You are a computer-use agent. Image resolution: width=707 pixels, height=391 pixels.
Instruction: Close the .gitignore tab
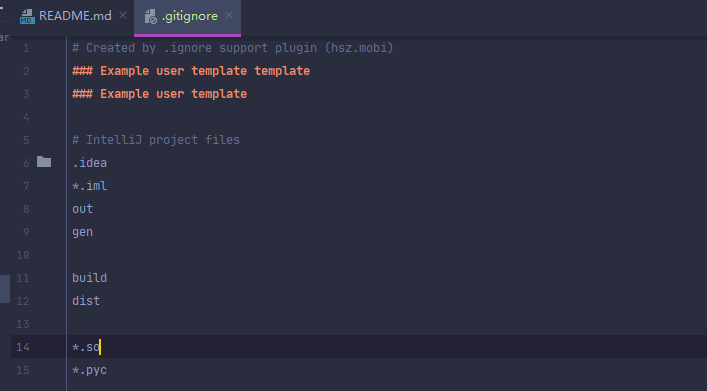pos(229,16)
